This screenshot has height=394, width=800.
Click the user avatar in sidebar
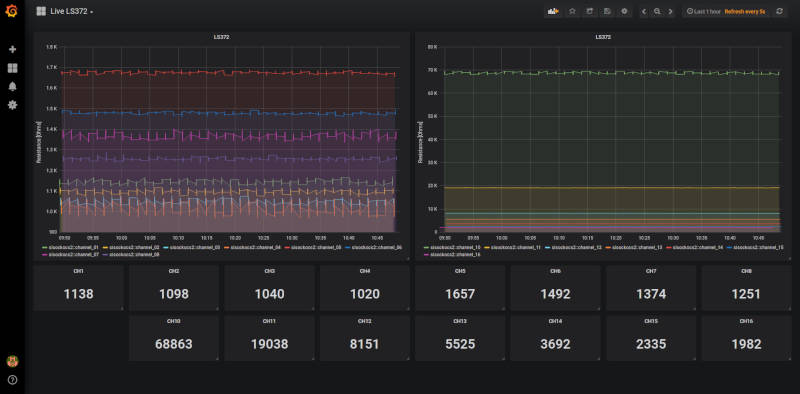point(12,361)
